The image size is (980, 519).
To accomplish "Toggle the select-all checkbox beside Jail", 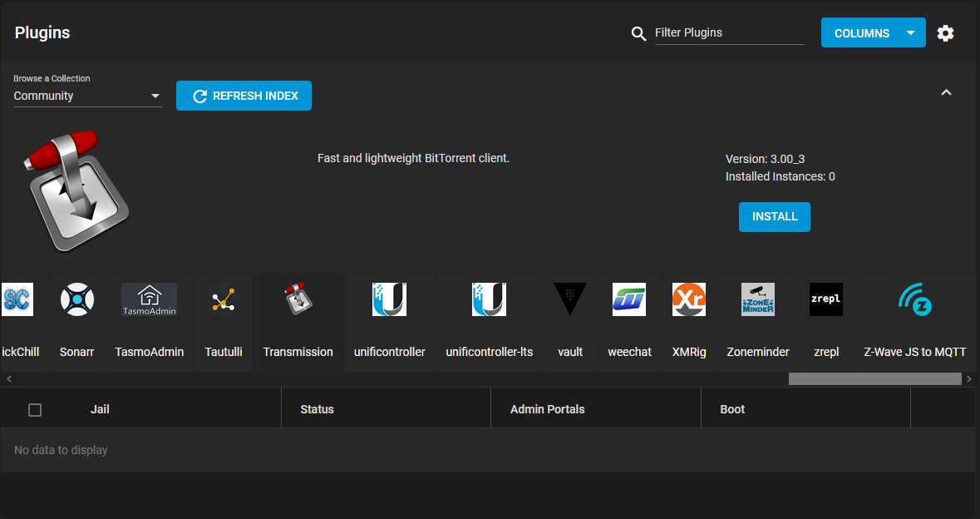I will [x=35, y=409].
